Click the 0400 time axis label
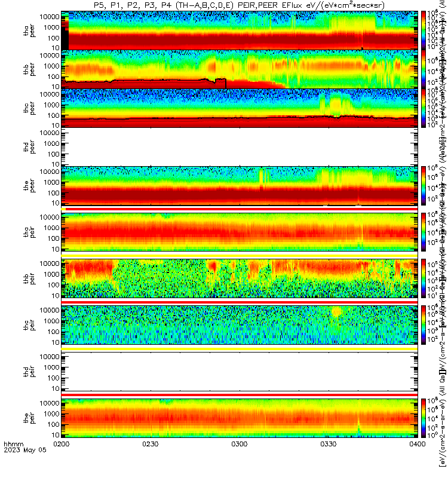This screenshot has width=448, height=478. 417,444
